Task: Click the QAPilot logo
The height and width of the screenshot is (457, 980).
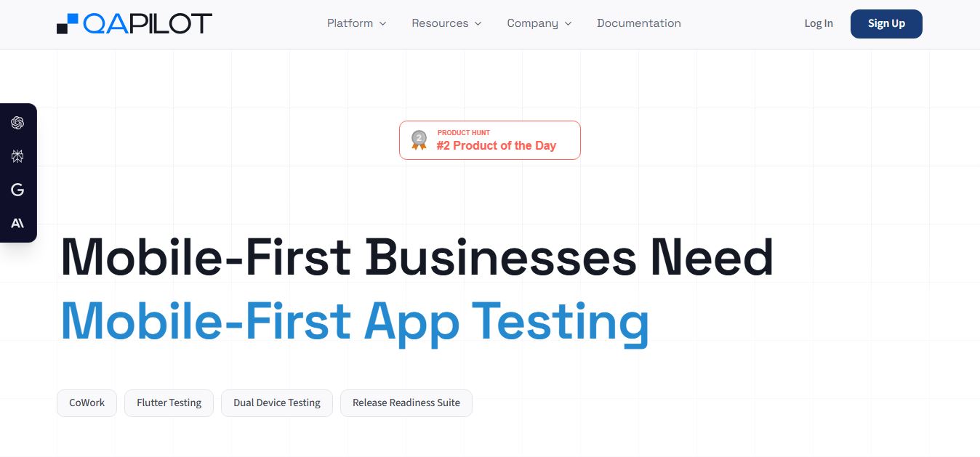Action: point(134,23)
